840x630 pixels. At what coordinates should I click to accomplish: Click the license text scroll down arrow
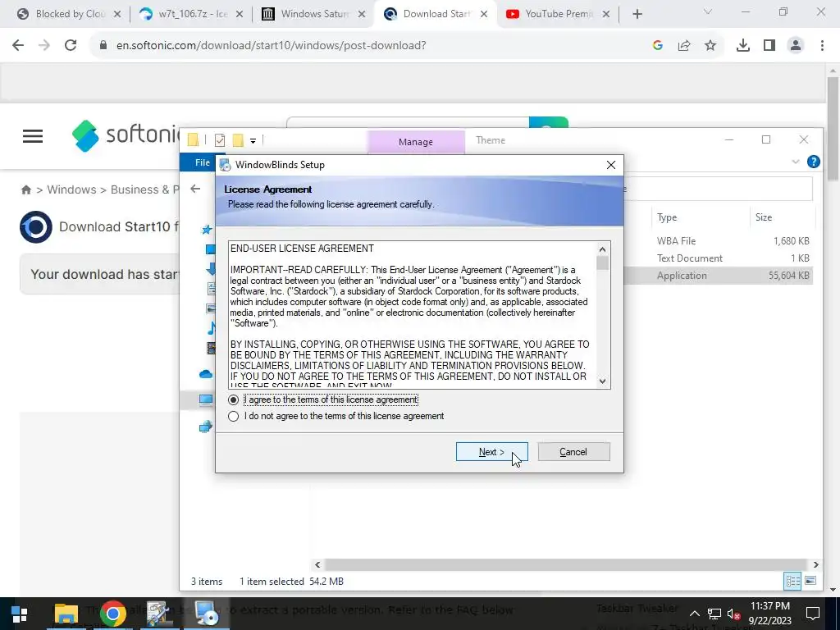coord(602,381)
